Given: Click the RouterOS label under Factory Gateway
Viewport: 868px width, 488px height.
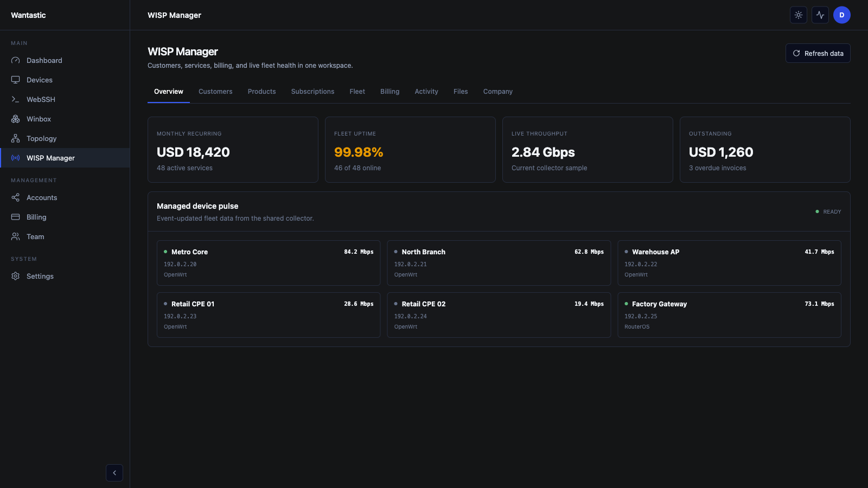Looking at the screenshot, I should click(x=637, y=327).
